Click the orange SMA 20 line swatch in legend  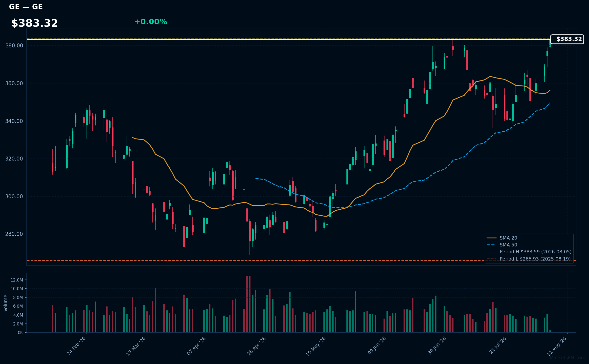click(492, 238)
